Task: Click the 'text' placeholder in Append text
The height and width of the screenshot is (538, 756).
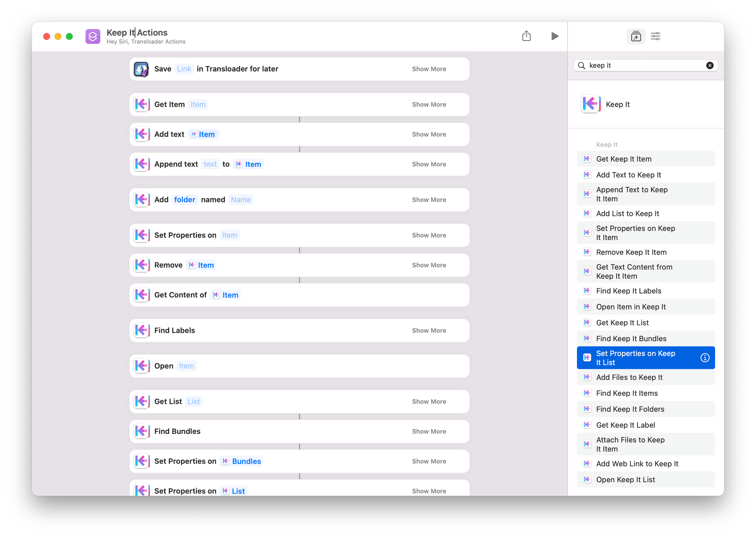Action: coord(210,164)
